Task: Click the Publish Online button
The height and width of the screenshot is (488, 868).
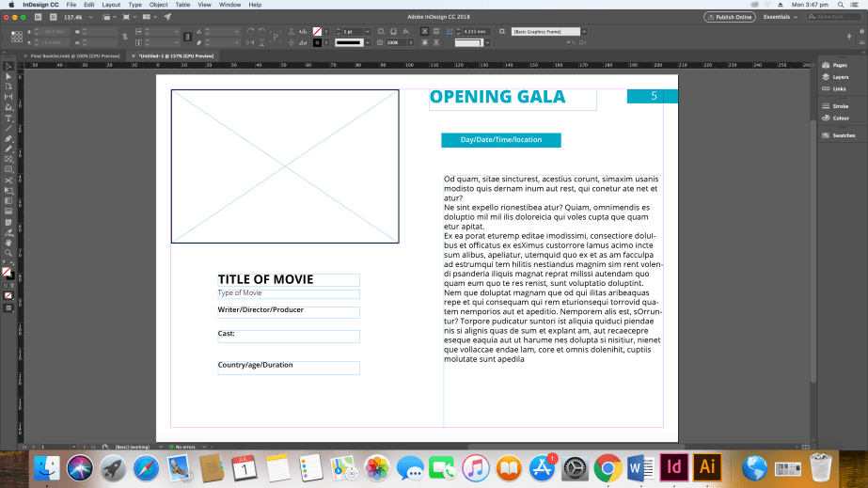Action: pyautogui.click(x=730, y=17)
